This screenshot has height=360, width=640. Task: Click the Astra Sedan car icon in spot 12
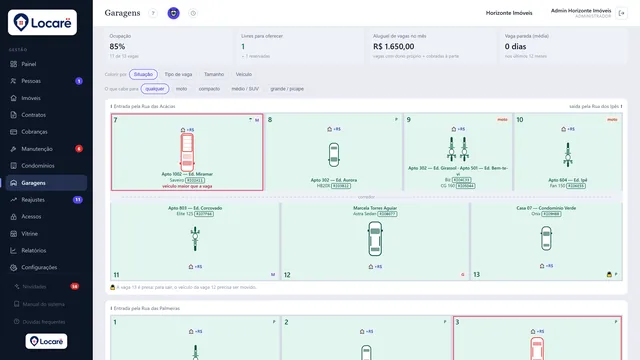375,239
